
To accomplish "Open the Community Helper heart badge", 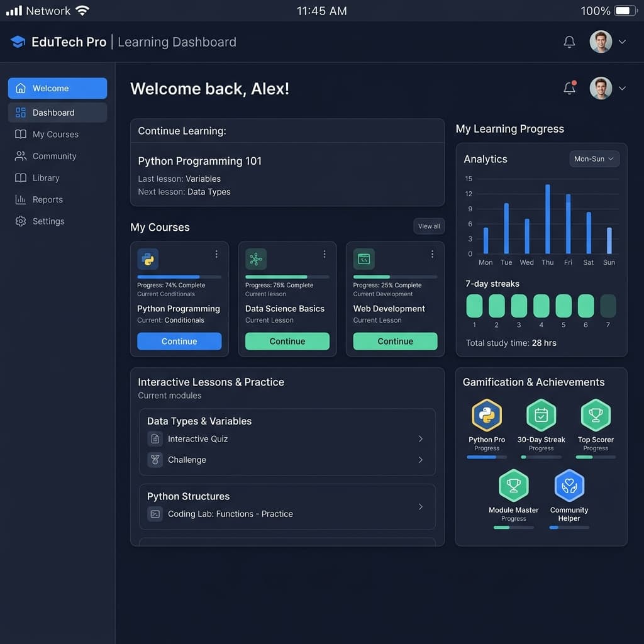I will 569,485.
